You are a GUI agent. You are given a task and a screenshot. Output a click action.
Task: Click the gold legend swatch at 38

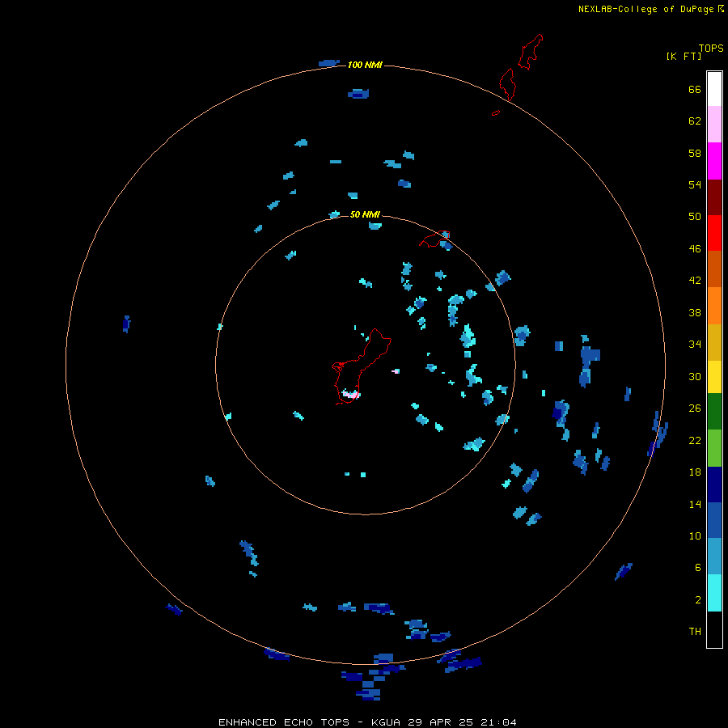click(714, 342)
